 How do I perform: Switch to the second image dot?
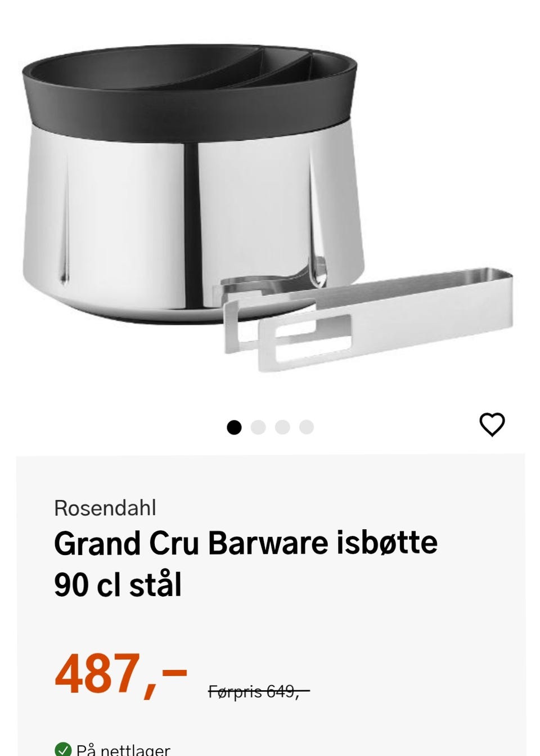pos(258,427)
